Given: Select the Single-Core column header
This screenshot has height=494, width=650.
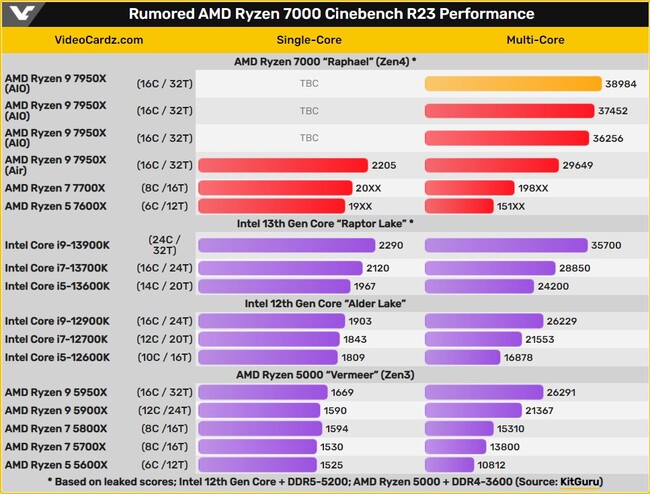Looking at the screenshot, I should [310, 40].
